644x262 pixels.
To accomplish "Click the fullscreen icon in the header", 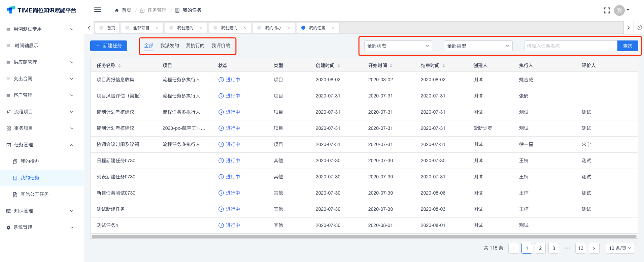I will 607,10.
